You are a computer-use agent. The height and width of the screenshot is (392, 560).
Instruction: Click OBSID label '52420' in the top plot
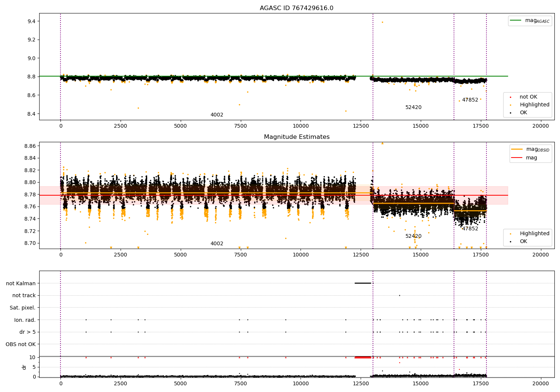[413, 108]
